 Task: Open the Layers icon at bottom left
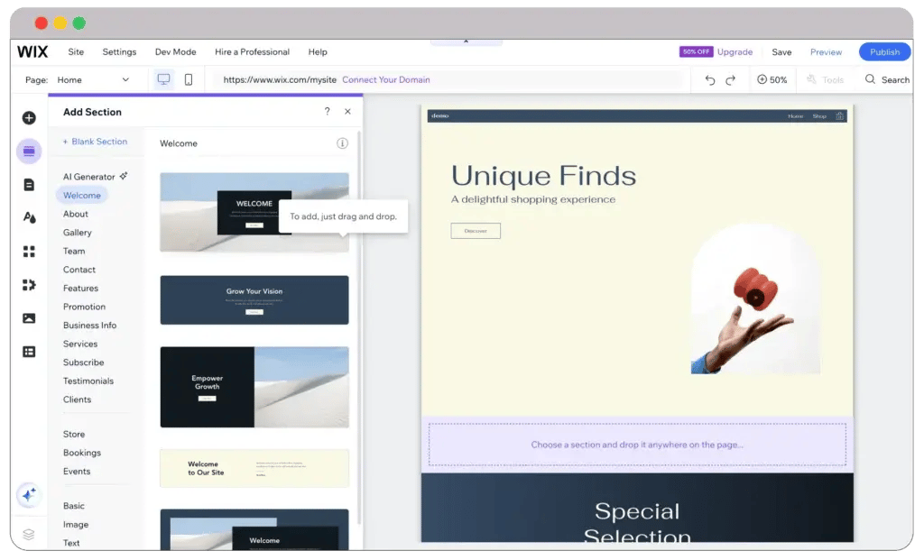click(29, 534)
